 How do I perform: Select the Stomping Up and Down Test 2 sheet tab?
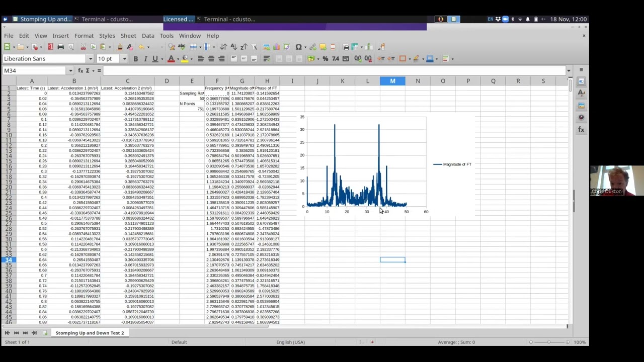[x=90, y=333]
